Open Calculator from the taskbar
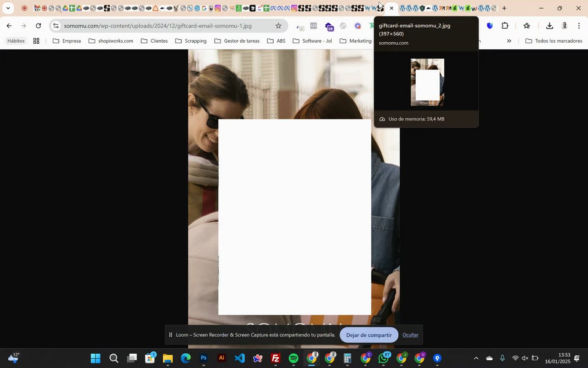The image size is (588, 368). point(348,358)
